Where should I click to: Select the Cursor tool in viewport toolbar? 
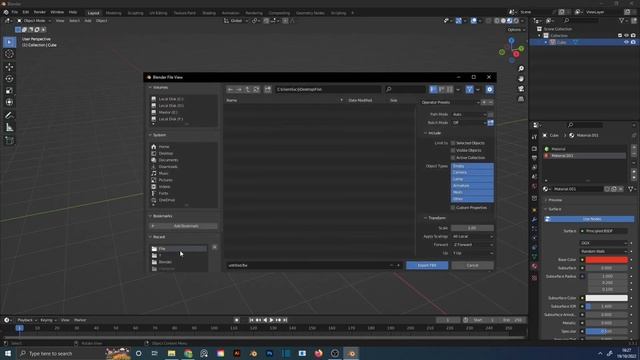click(9, 54)
